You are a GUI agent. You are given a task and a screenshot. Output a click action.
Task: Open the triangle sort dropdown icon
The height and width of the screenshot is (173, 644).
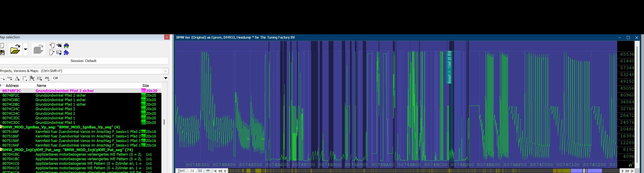[17, 78]
